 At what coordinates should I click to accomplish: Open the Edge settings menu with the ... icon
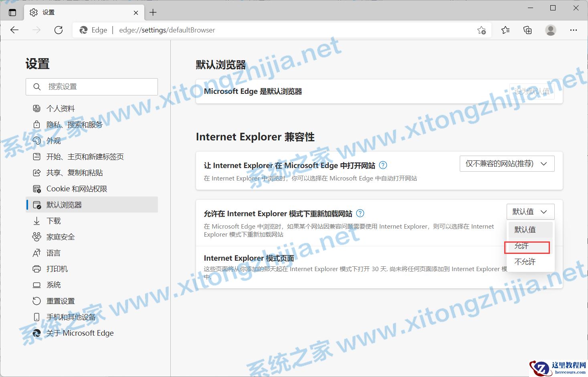[574, 30]
